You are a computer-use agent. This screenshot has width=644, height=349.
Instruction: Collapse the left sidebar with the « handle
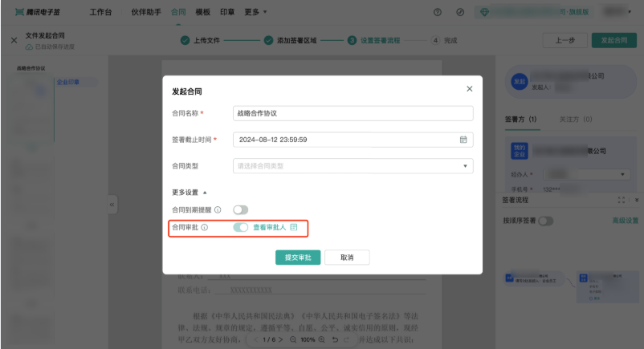tap(112, 205)
